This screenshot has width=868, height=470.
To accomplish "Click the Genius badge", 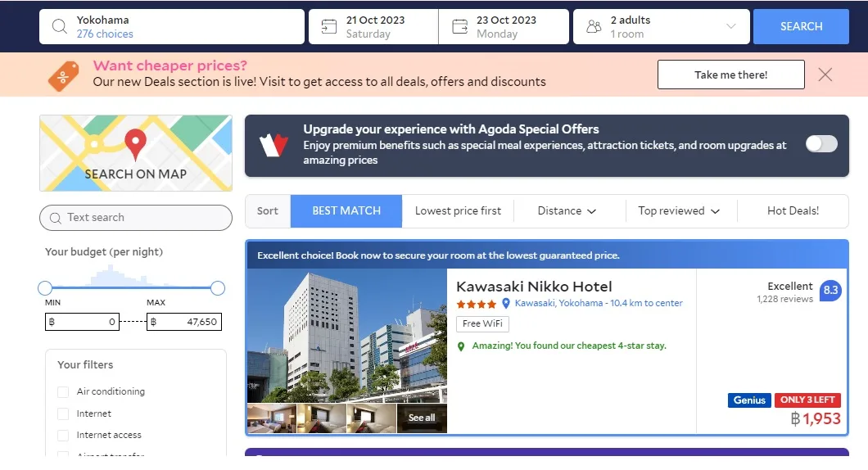I will point(749,400).
